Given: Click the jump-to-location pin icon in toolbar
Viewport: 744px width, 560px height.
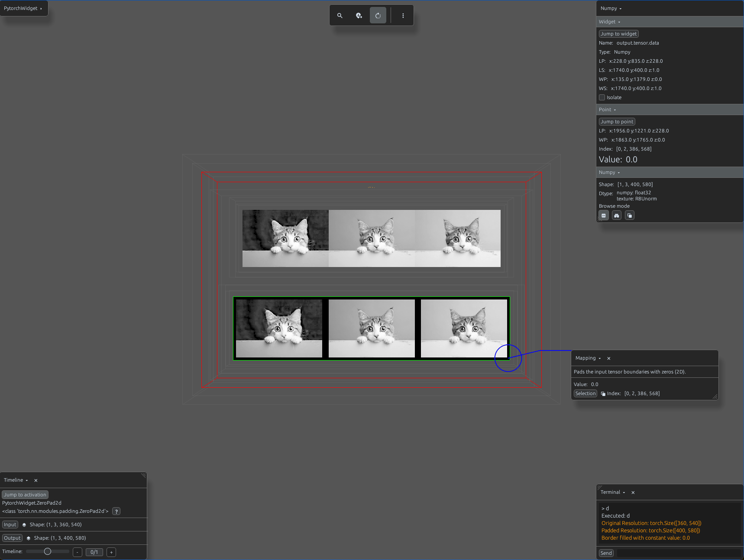Looking at the screenshot, I should (359, 16).
